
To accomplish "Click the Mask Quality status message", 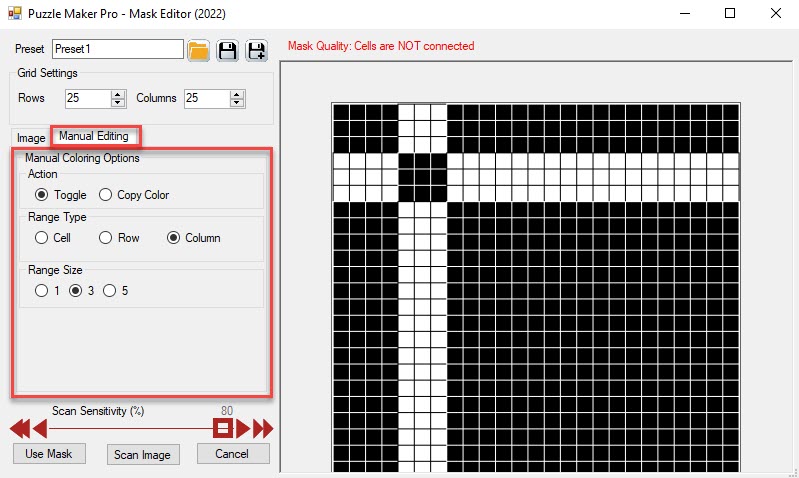I will click(x=381, y=46).
